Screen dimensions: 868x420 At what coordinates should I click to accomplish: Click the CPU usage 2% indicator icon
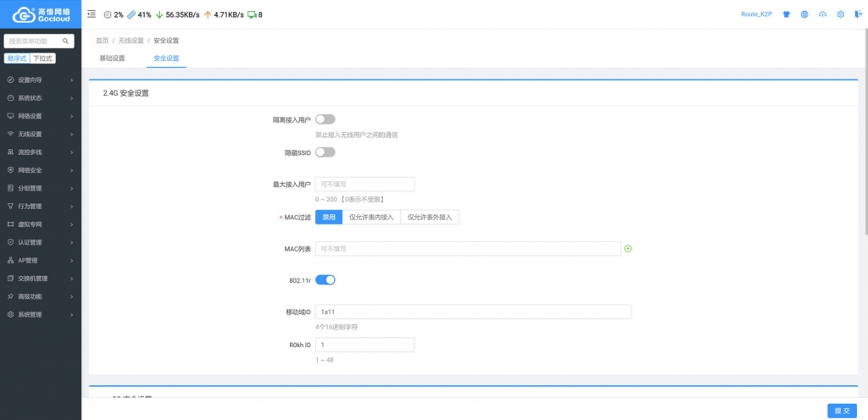[108, 15]
